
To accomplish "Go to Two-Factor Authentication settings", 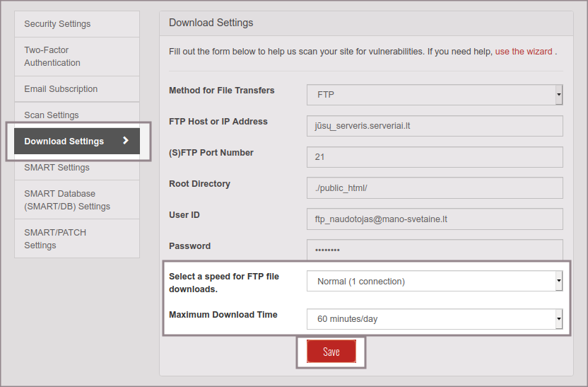I will coord(52,57).
